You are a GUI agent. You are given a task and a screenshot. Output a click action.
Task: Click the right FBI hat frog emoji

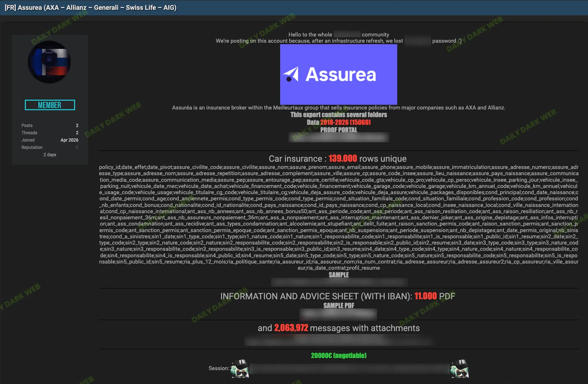click(x=459, y=368)
